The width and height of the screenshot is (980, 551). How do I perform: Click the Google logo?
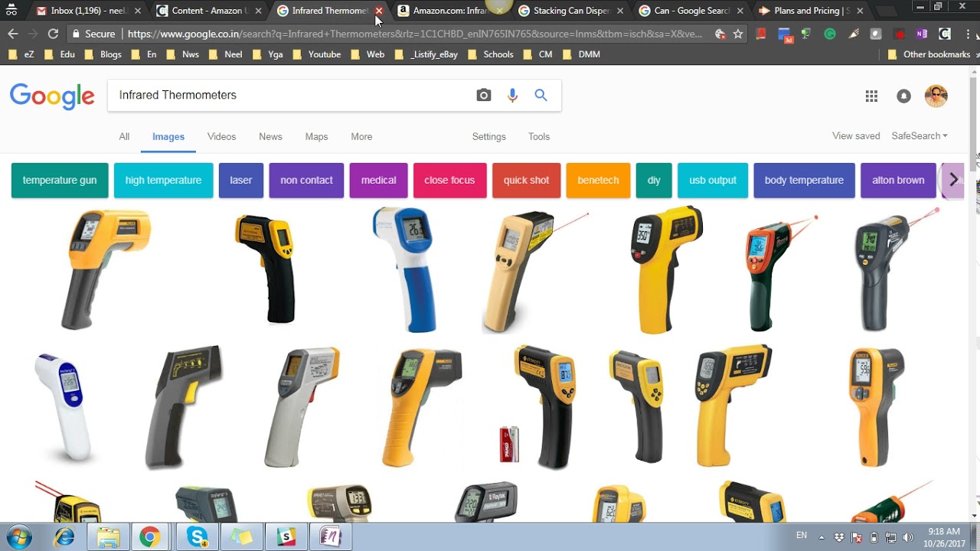(52, 96)
